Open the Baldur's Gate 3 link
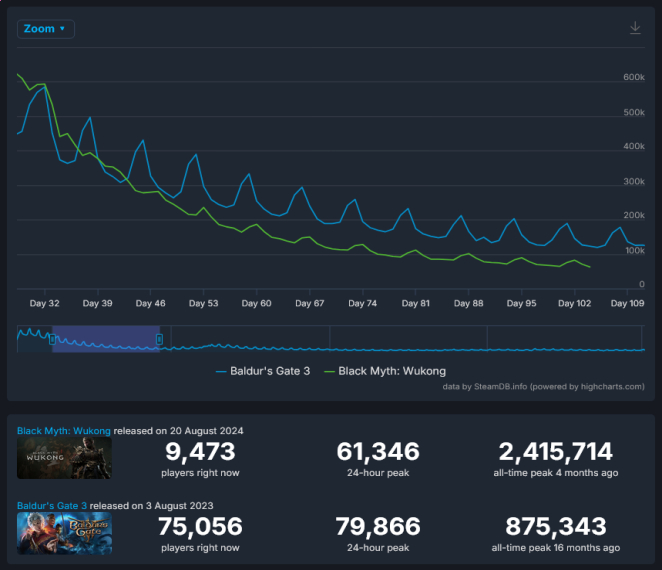 tap(52, 505)
